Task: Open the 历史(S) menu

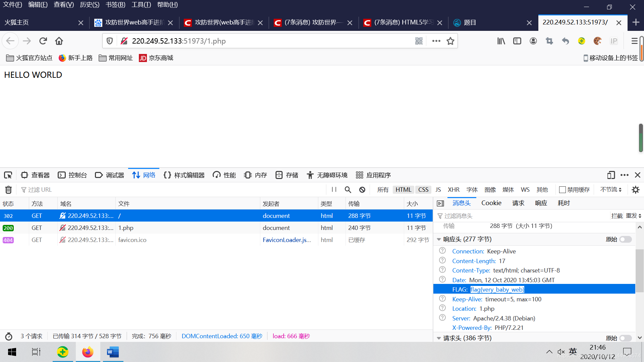Action: coord(90,5)
